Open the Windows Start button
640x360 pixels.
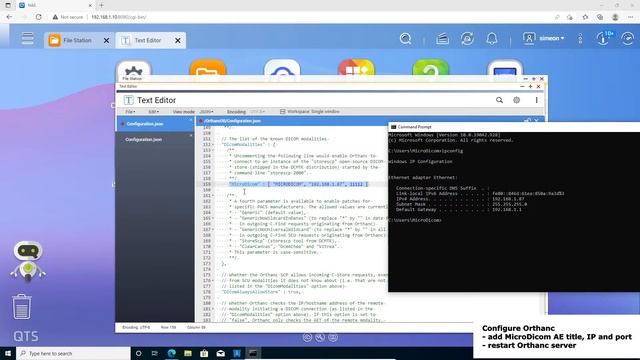8,353
